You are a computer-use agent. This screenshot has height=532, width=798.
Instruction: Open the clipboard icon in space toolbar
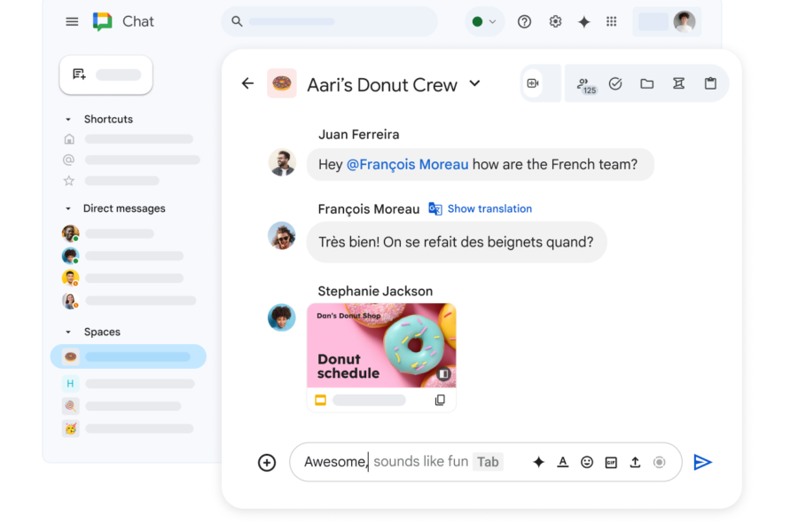(710, 83)
